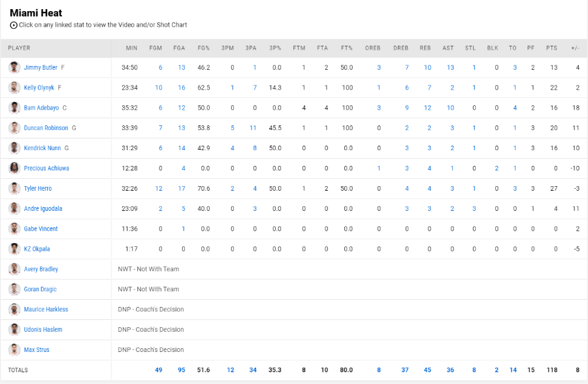Click Kelly Olynyk's headshot thumbnail

pos(14,88)
